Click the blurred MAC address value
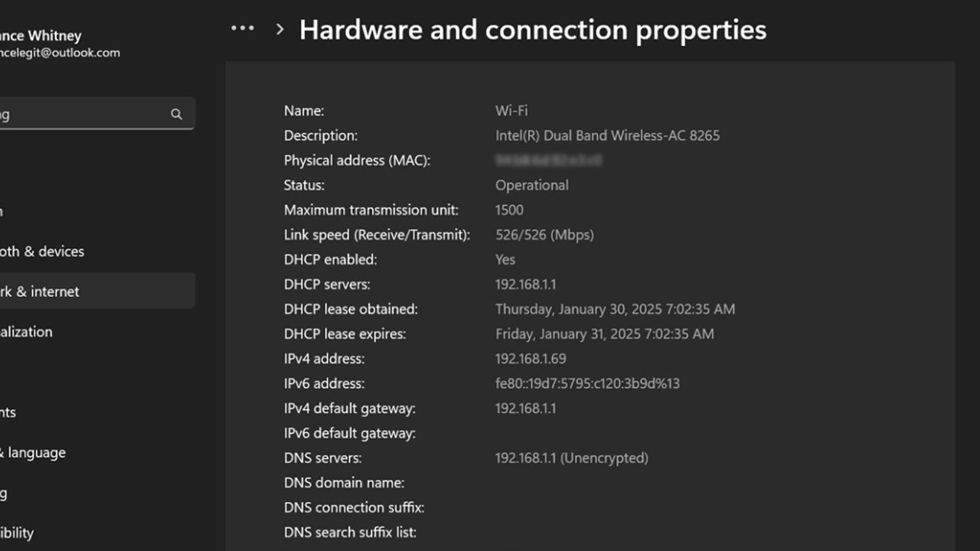This screenshot has height=551, width=980. point(548,160)
